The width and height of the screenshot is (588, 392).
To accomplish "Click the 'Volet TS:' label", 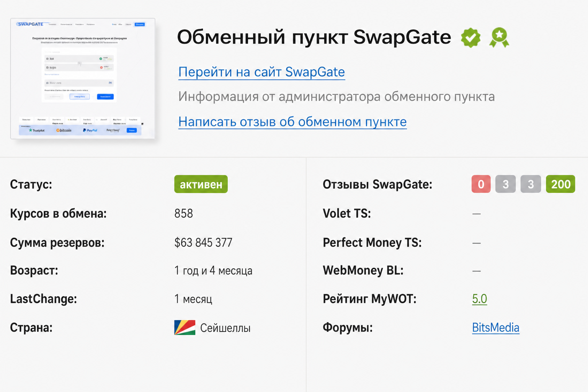I will [347, 214].
